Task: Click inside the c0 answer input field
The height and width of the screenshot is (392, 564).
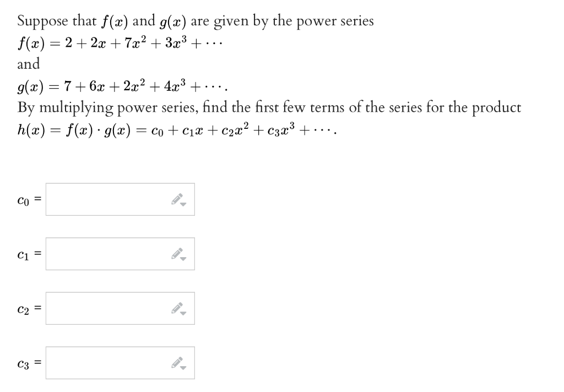Action: [x=99, y=199]
